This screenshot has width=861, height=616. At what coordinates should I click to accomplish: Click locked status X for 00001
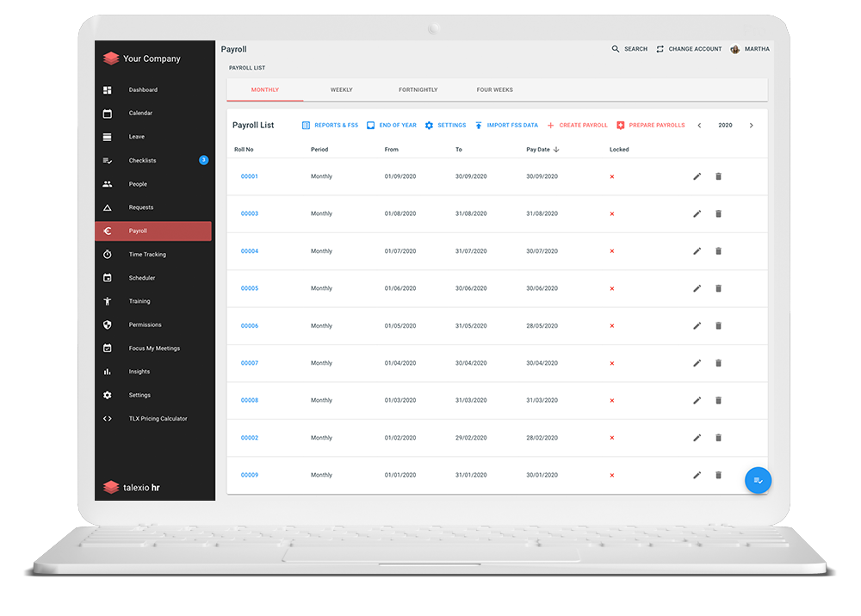pos(611,176)
